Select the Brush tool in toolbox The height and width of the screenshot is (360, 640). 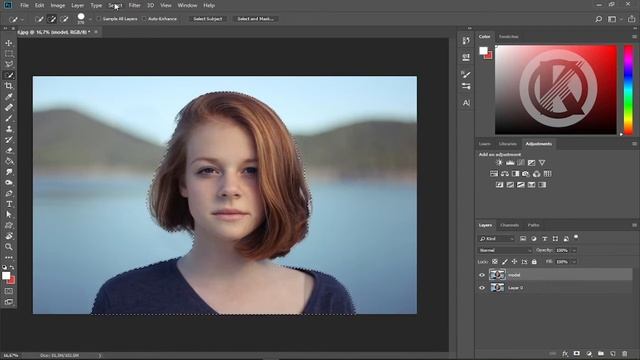pos(9,118)
